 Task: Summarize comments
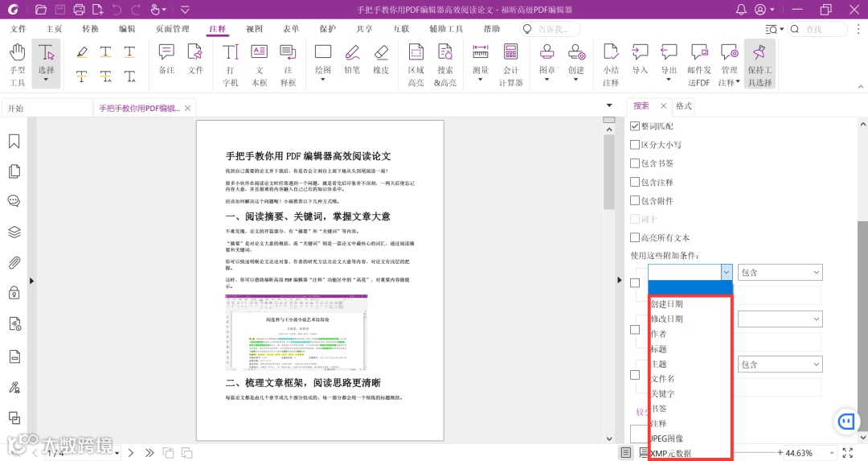pos(611,65)
